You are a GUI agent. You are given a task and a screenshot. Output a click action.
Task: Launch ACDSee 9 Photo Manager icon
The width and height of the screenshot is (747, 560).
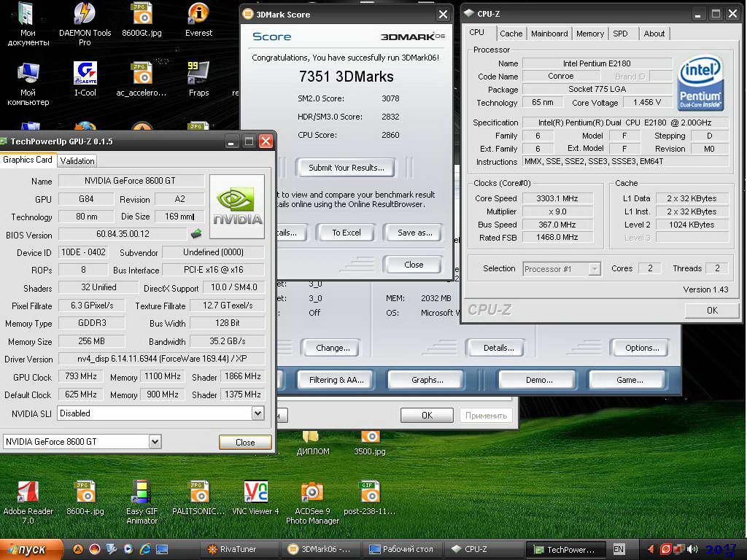312,502
